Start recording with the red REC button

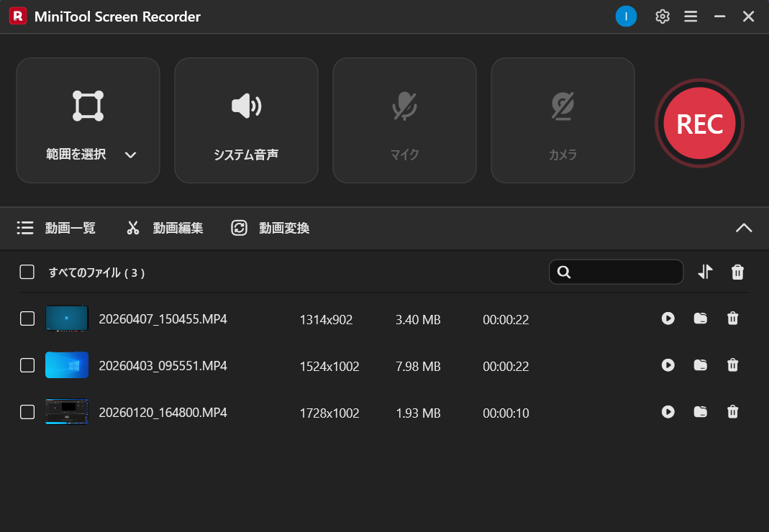tap(699, 123)
